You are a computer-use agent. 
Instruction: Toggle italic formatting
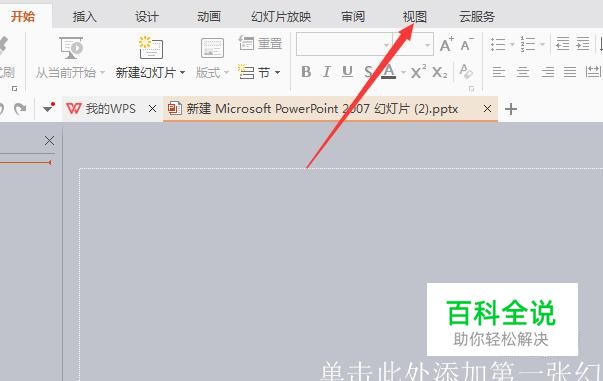326,72
